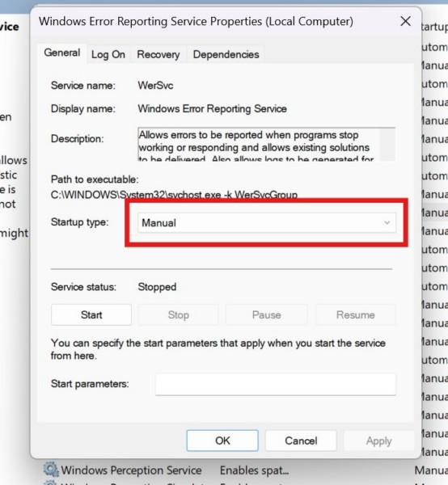Click the Description box scrollbar
The height and width of the screenshot is (485, 448).
pos(387,144)
